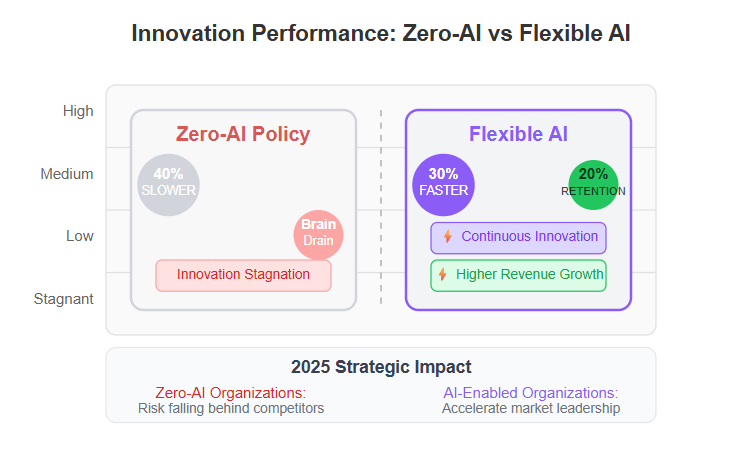Select the Zero-AI Policy heading

(x=243, y=134)
